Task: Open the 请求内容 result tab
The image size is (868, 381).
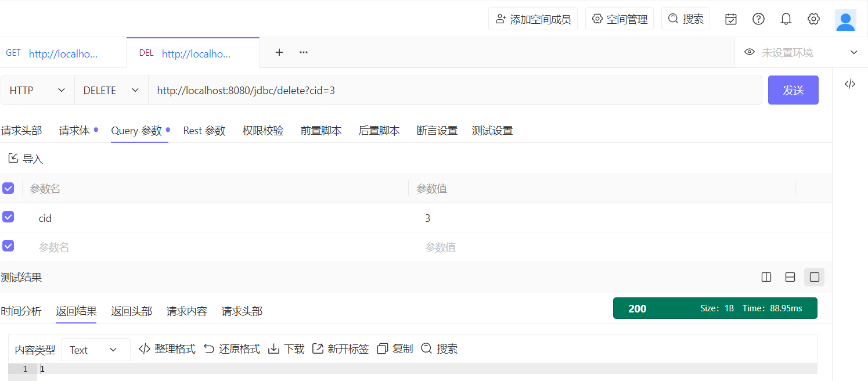Action: pyautogui.click(x=187, y=311)
